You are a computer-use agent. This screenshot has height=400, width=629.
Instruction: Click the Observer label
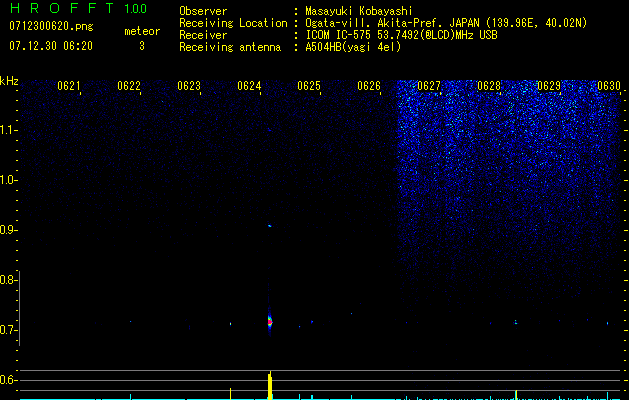click(x=203, y=11)
